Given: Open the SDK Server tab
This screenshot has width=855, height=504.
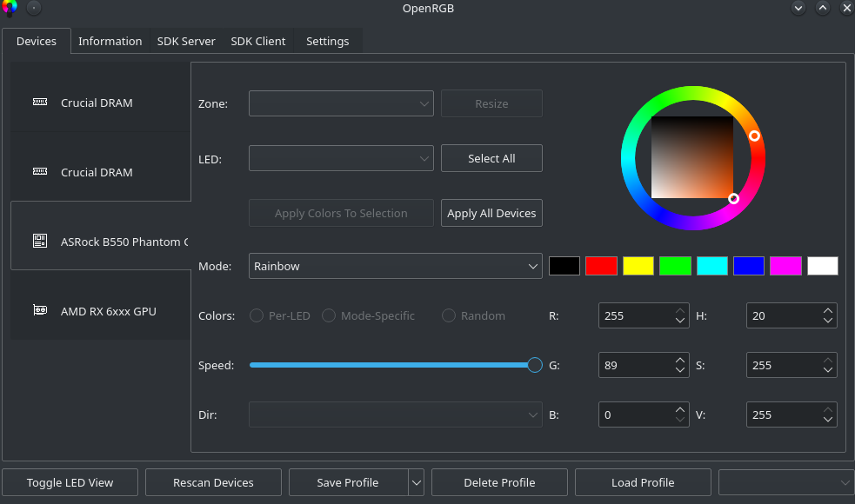Looking at the screenshot, I should pyautogui.click(x=186, y=42).
